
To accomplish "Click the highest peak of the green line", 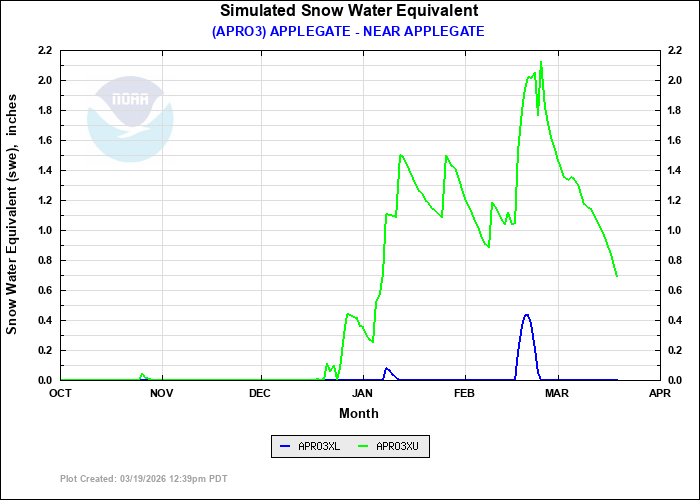I will tap(541, 63).
